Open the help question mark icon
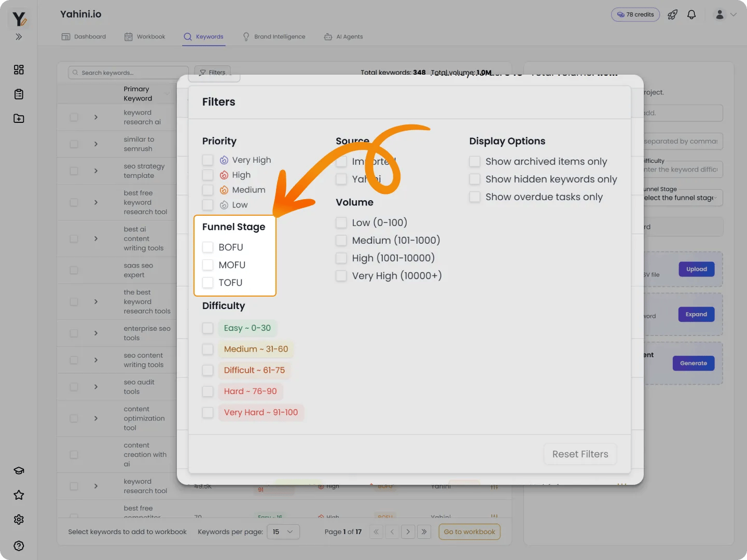This screenshot has width=747, height=560. pos(19,545)
